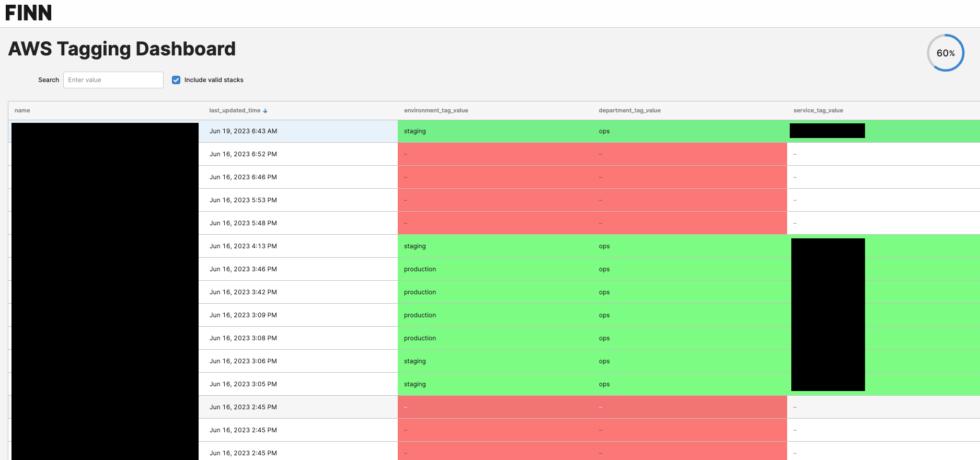Click the FINN logo

pyautogui.click(x=29, y=13)
